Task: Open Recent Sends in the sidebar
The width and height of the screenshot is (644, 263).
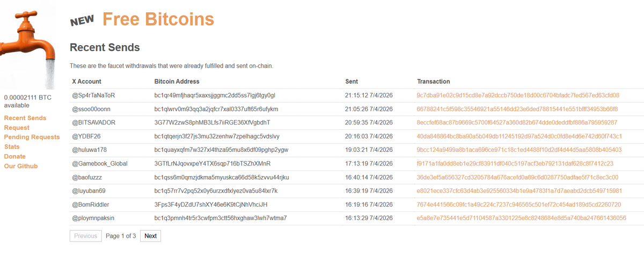Action: pos(25,118)
